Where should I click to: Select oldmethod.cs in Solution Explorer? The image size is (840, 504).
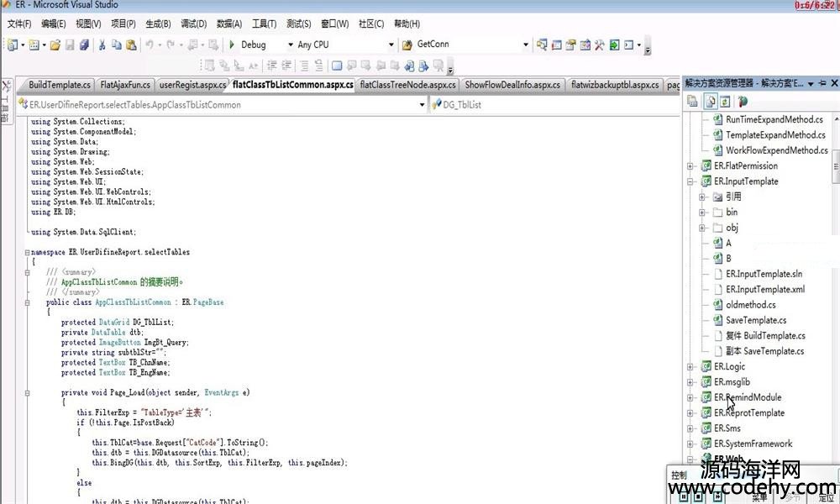pos(750,305)
